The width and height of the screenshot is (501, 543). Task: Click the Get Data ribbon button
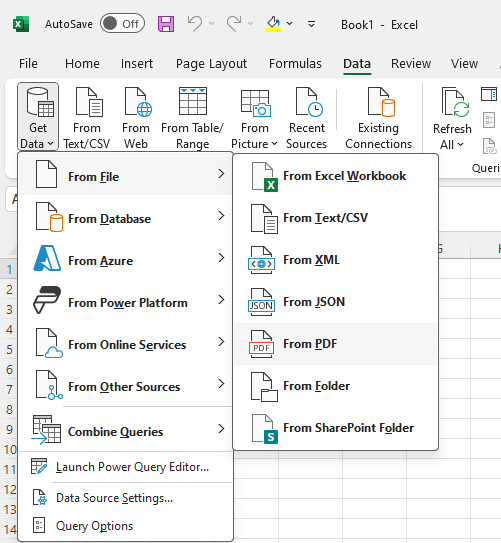(x=38, y=116)
